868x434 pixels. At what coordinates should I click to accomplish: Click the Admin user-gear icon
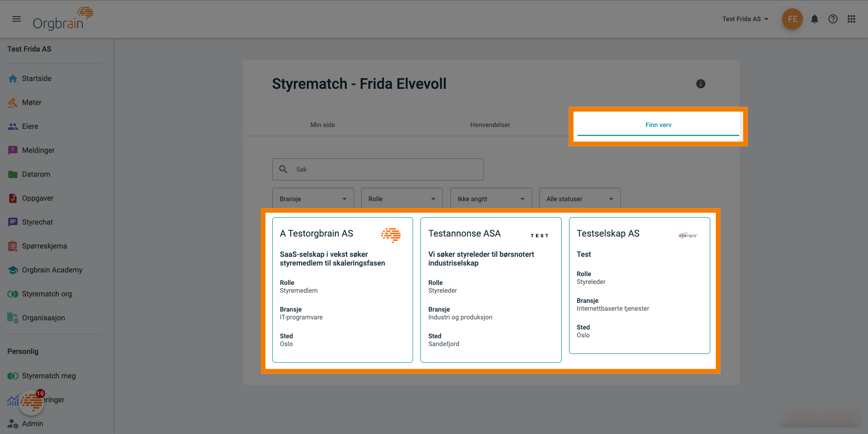13,424
